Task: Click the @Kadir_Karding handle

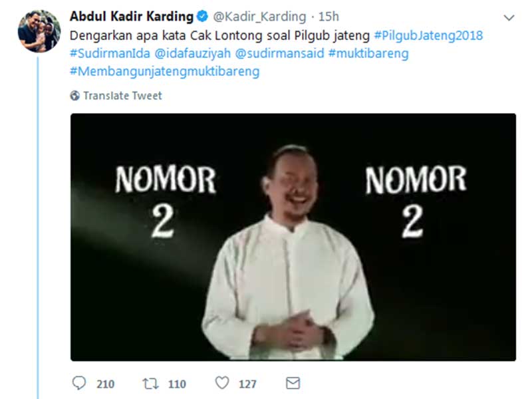Action: (x=259, y=17)
